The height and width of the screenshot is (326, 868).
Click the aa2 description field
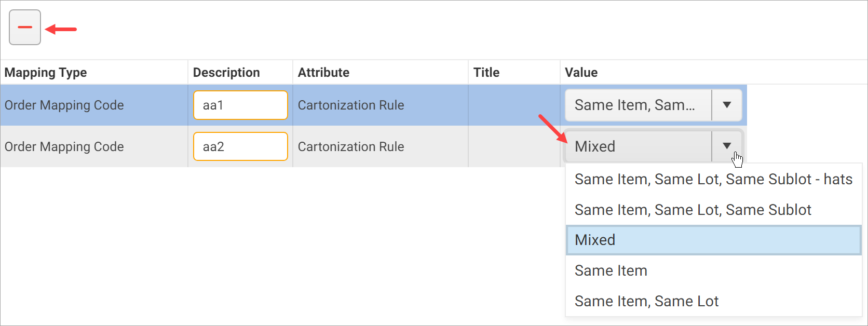click(x=240, y=146)
